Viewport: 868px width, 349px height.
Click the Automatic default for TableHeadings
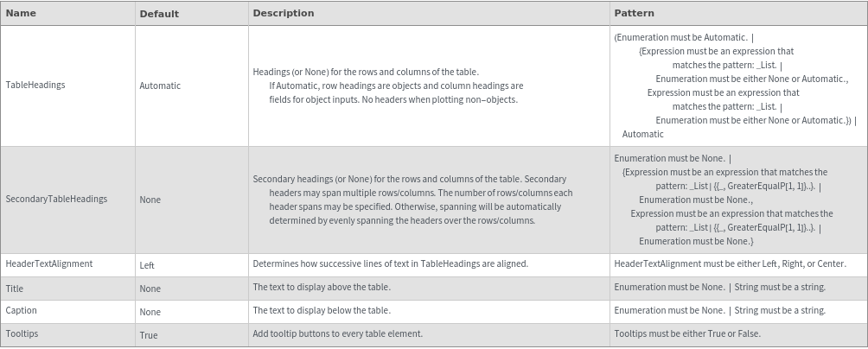pos(160,86)
